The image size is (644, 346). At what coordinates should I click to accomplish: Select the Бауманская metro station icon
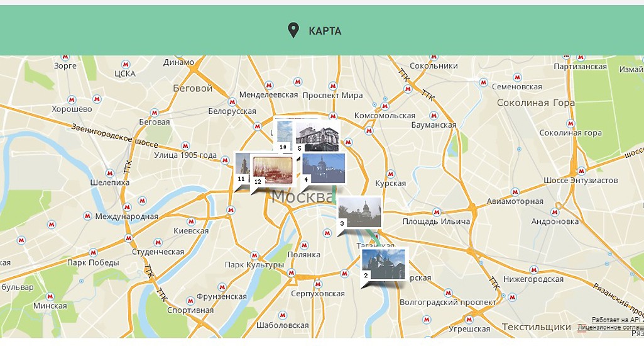[433, 116]
